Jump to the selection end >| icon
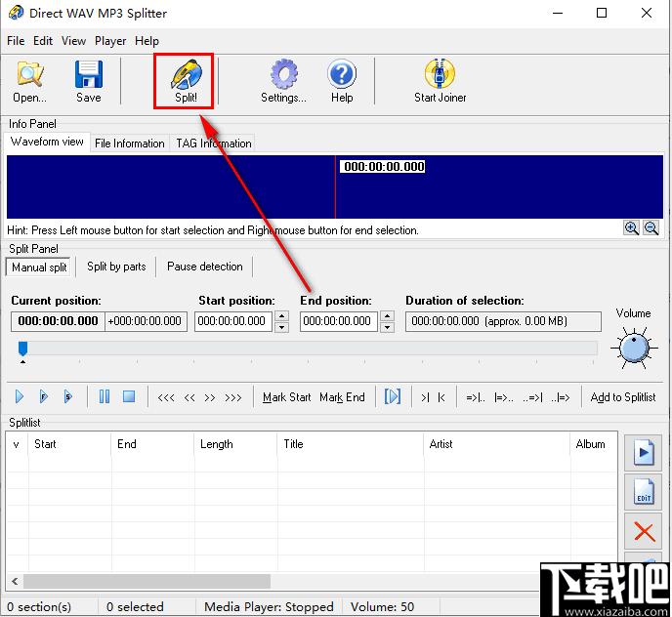 425,397
